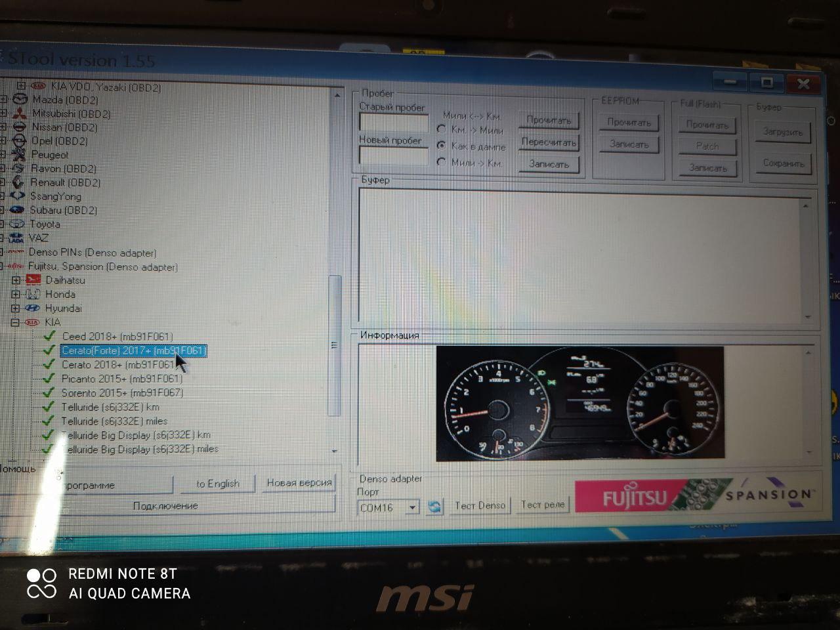
Task: Click the Daihatsu logo icon in tree
Action: (33, 280)
